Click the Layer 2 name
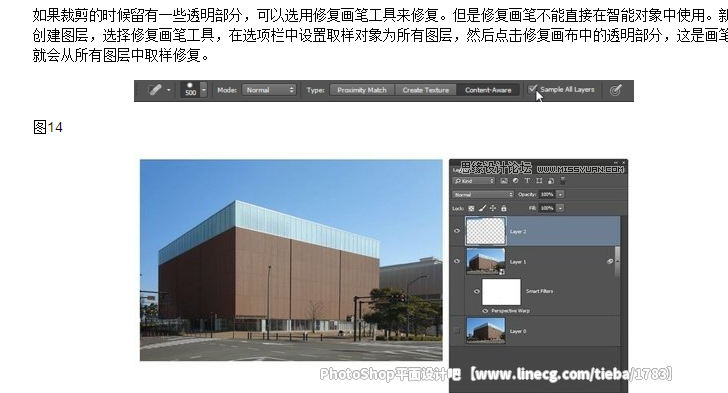 click(518, 231)
